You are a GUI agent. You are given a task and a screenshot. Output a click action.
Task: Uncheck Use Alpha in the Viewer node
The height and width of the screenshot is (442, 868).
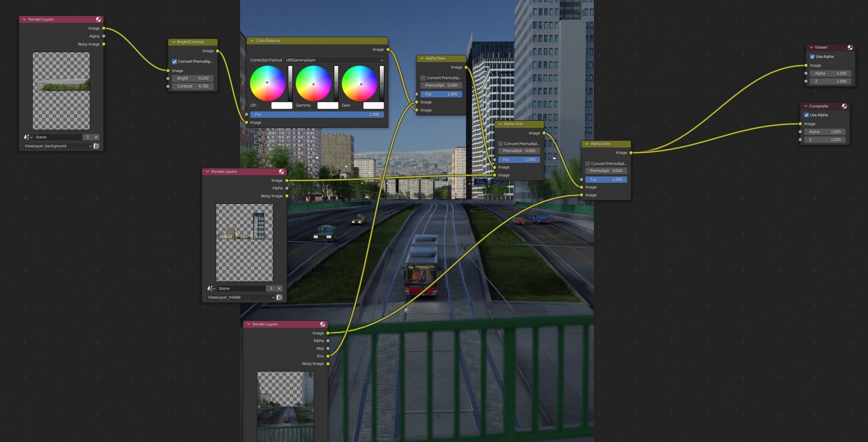[812, 57]
